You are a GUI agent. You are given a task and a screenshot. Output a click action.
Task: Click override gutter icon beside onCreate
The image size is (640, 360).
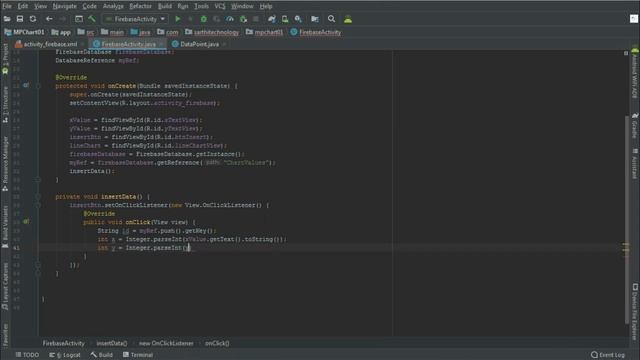(x=26, y=85)
